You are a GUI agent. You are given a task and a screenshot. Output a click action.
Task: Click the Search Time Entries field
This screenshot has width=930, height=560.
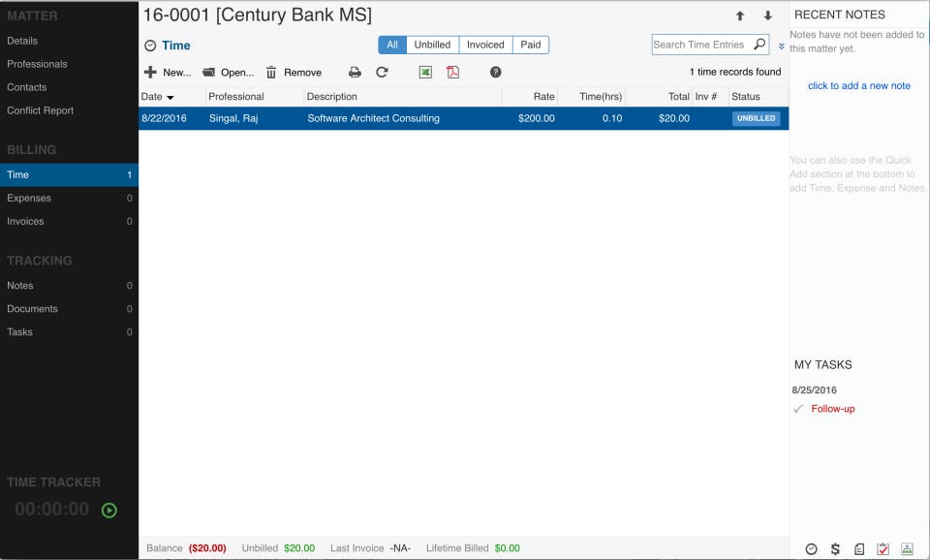pyautogui.click(x=702, y=45)
